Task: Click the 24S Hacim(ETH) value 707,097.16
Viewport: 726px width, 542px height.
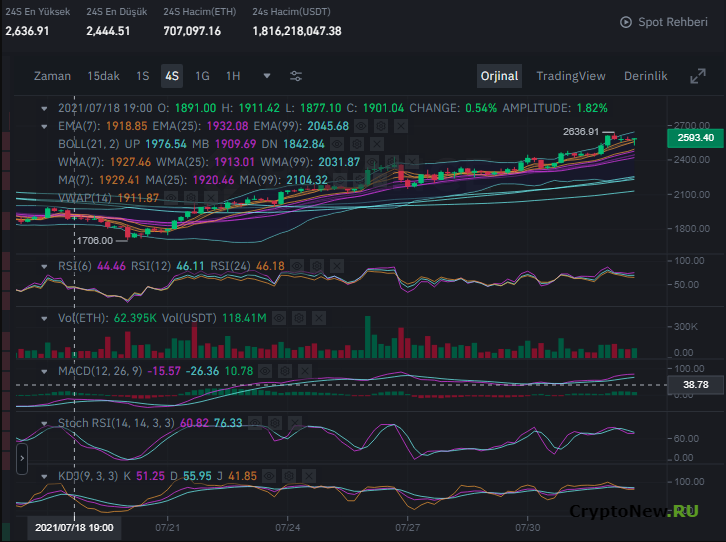Action: 192,31
